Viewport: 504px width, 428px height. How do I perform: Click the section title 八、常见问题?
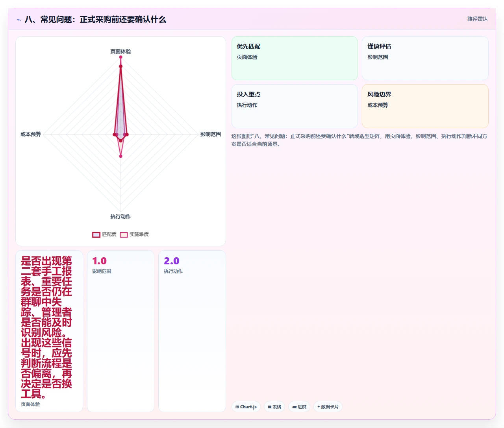coord(95,19)
